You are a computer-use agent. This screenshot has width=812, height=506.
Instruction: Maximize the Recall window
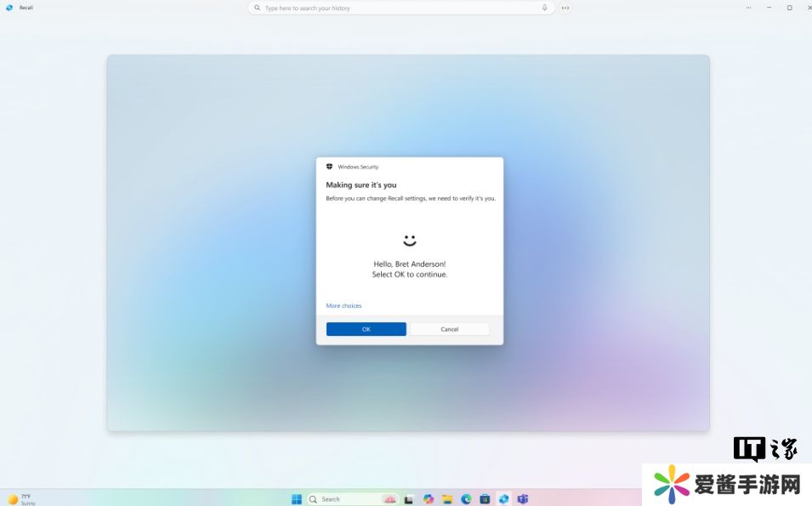click(x=789, y=8)
